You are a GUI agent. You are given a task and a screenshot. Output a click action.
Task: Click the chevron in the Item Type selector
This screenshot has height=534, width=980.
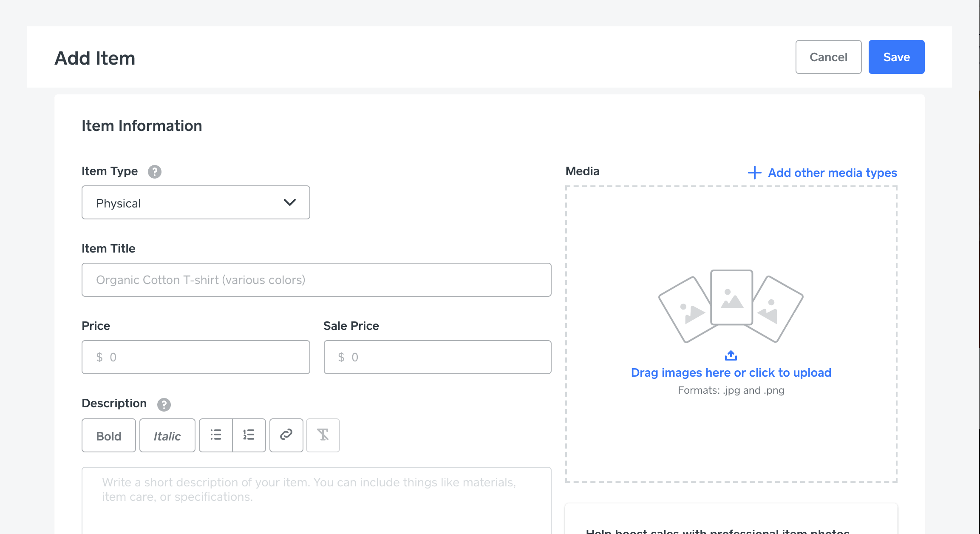click(x=290, y=203)
